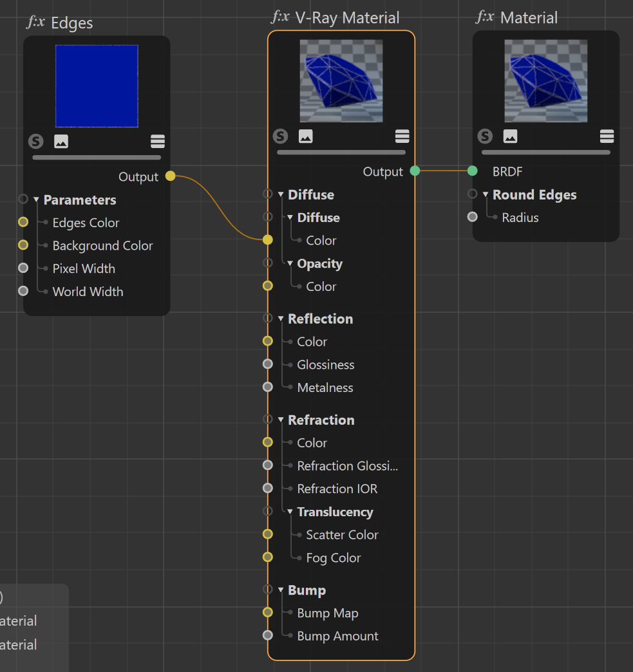Click the Background Color input socket
Image resolution: width=633 pixels, height=672 pixels.
(x=23, y=245)
